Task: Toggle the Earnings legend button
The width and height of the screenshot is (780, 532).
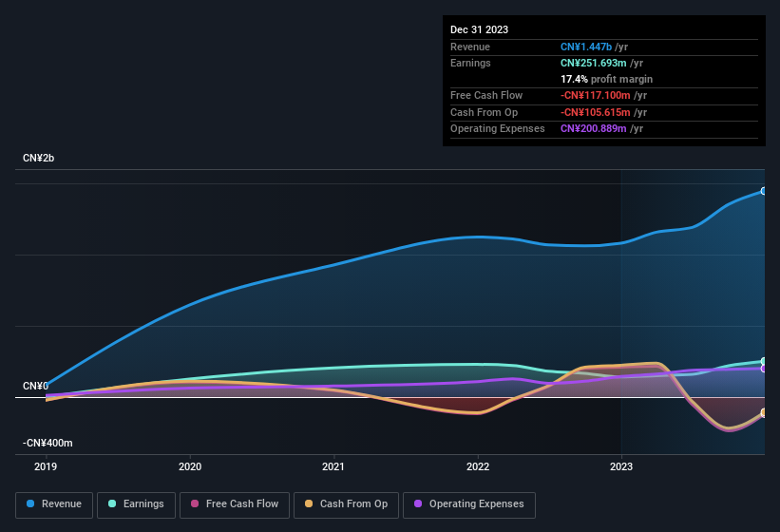Action: point(136,504)
